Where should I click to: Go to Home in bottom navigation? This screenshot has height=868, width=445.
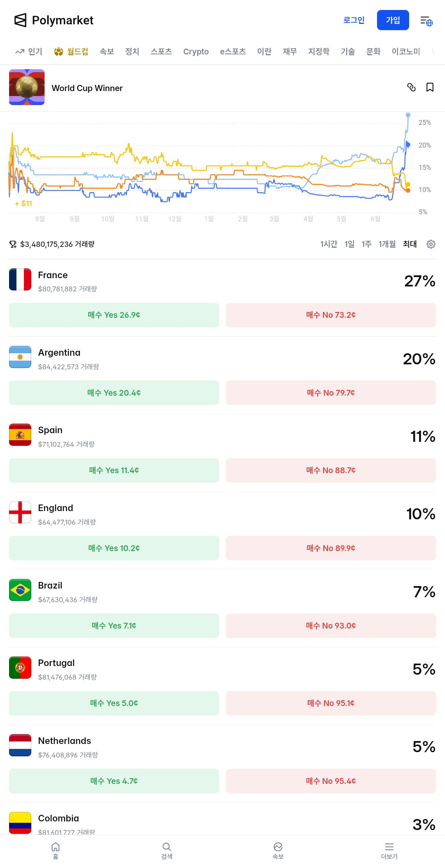(56, 851)
